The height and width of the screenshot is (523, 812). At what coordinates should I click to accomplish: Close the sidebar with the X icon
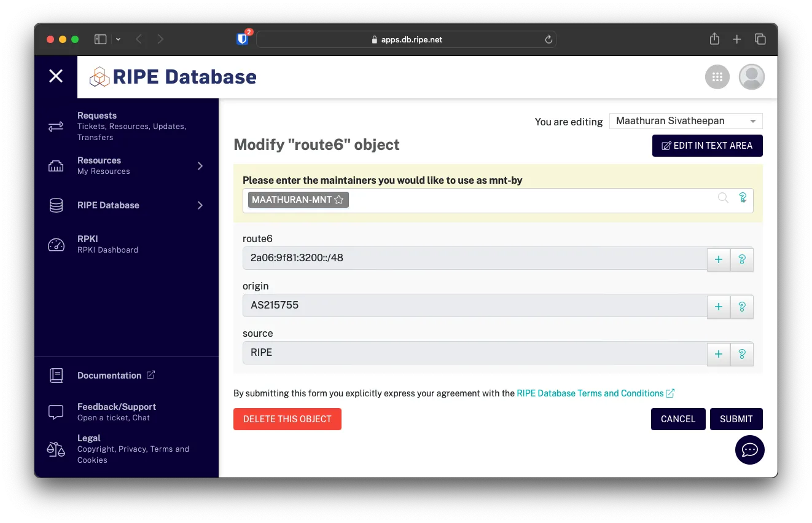[56, 76]
